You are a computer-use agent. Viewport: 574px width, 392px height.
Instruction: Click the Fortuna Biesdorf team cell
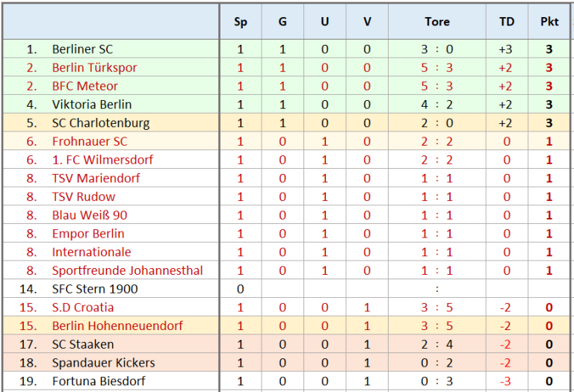coord(99,381)
